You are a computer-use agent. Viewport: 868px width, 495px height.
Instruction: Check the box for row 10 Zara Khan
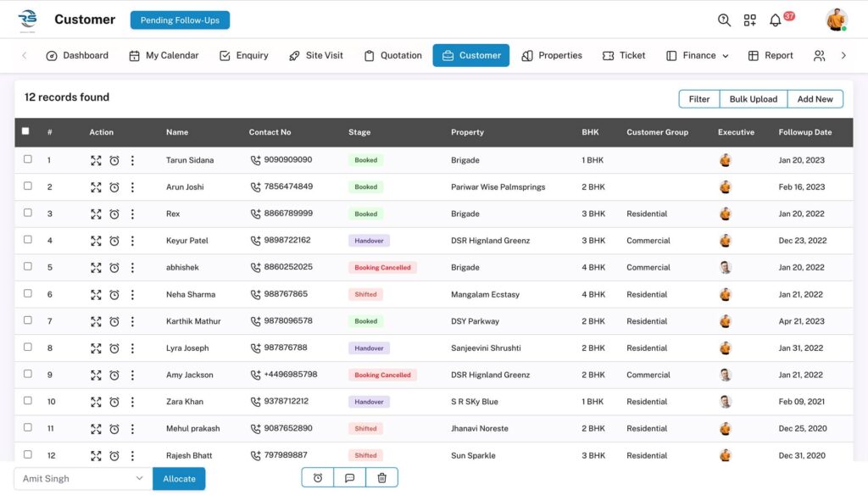[x=28, y=400]
